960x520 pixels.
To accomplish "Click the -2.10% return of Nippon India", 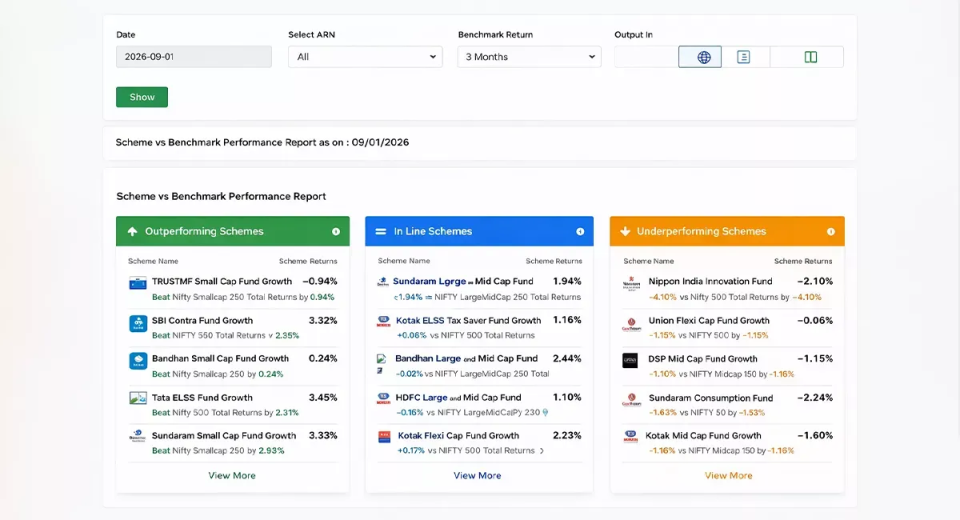I will coord(815,281).
